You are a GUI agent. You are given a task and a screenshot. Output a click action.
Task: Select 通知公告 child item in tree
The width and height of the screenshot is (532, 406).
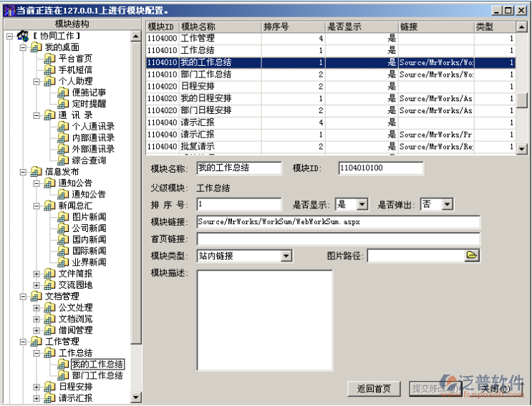(89, 194)
